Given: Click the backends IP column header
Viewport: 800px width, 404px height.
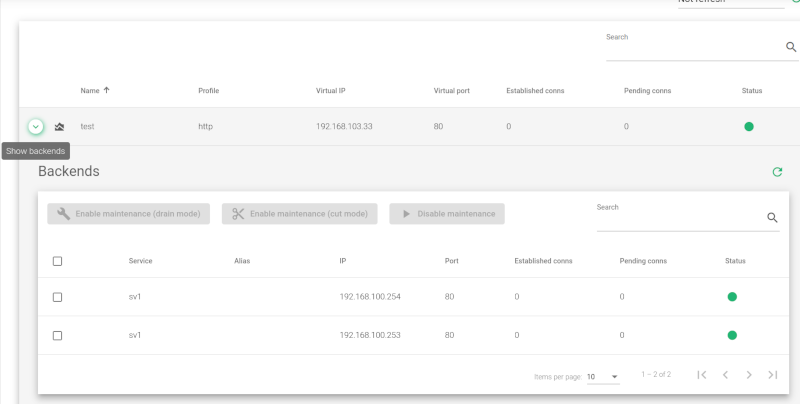Looking at the screenshot, I should [343, 261].
